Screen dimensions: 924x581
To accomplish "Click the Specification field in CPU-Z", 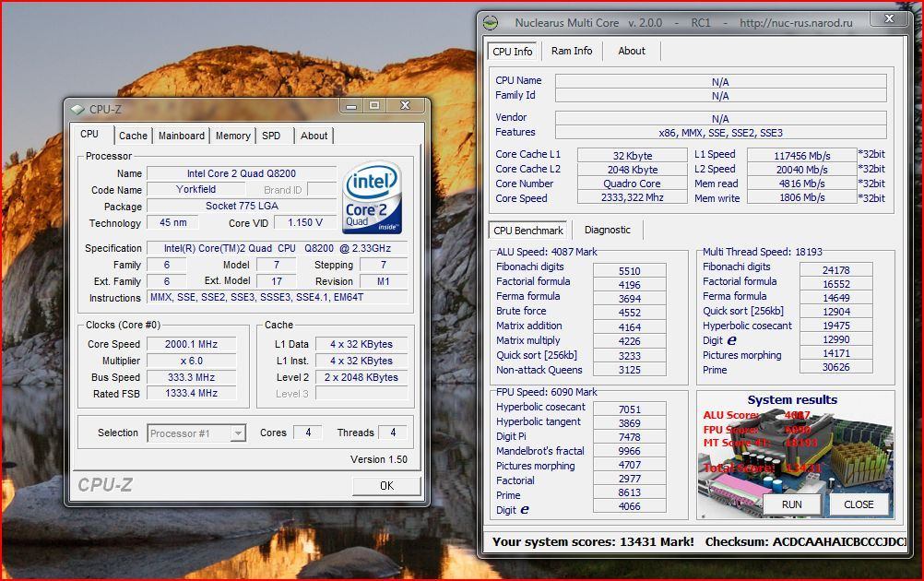I will point(277,248).
